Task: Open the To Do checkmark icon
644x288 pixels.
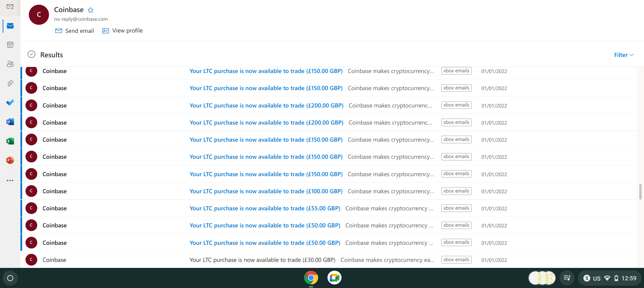Action: pos(10,102)
